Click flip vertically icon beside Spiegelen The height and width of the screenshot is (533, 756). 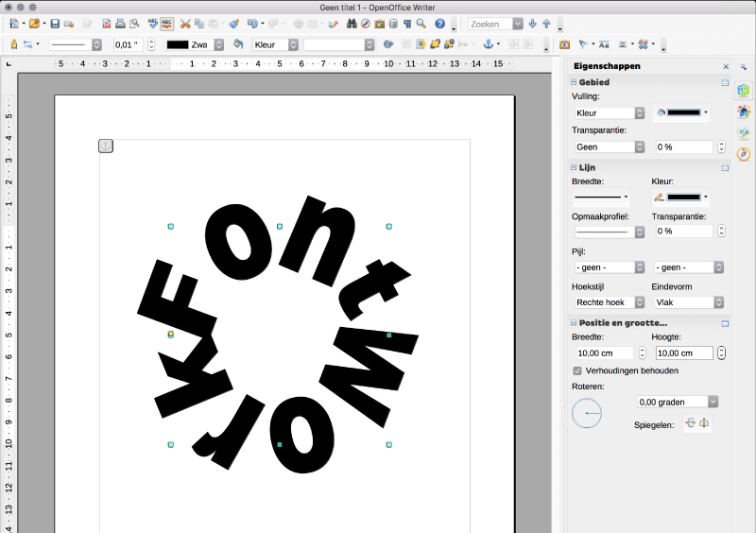691,423
